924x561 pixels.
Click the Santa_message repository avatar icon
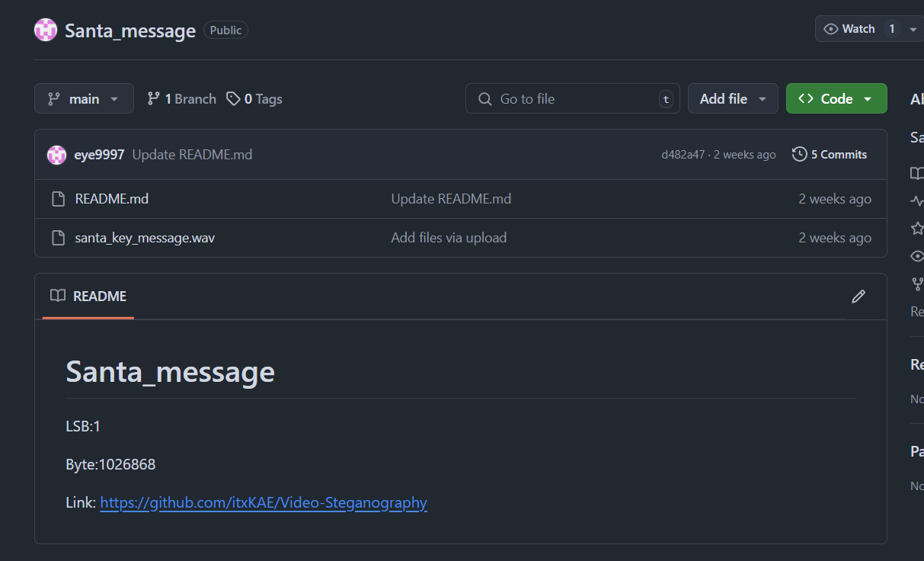coord(46,30)
